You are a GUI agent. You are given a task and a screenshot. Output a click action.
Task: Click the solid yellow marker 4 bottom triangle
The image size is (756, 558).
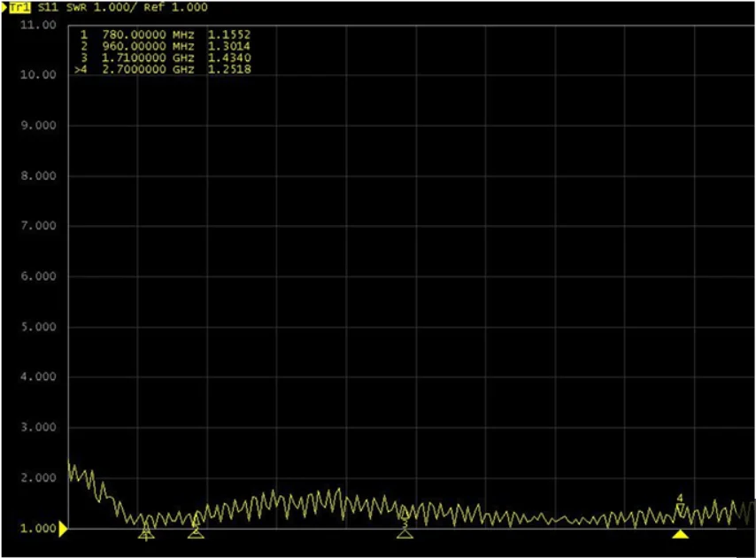point(680,534)
